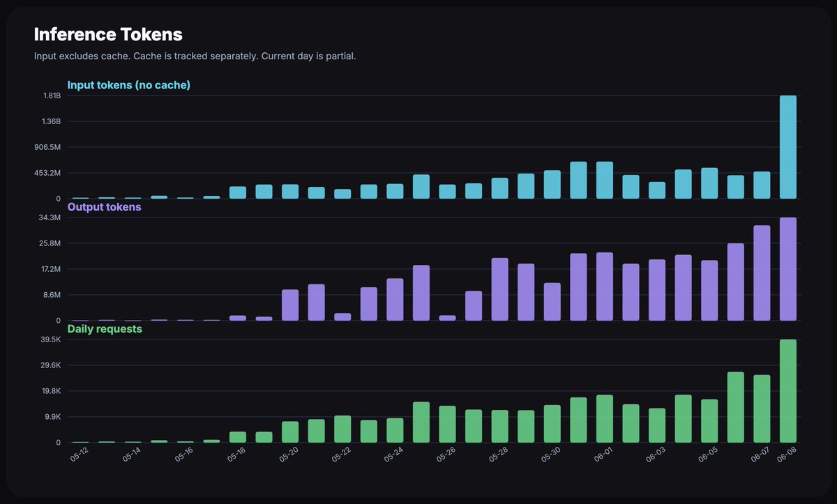Click the 05-26 date label
The width and height of the screenshot is (837, 504).
point(446,455)
